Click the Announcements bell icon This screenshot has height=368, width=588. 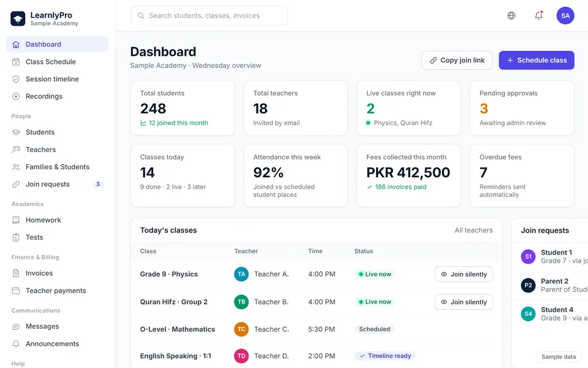click(x=16, y=344)
